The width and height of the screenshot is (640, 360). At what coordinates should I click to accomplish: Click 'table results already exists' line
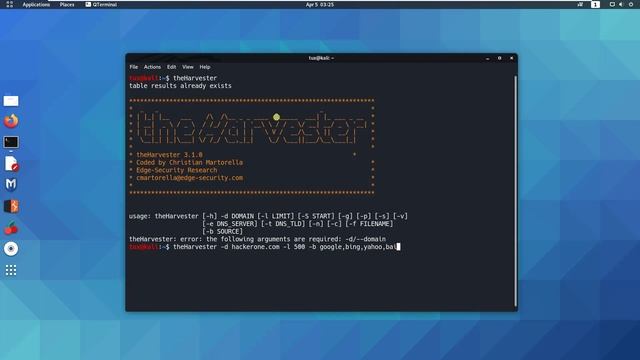pos(180,86)
